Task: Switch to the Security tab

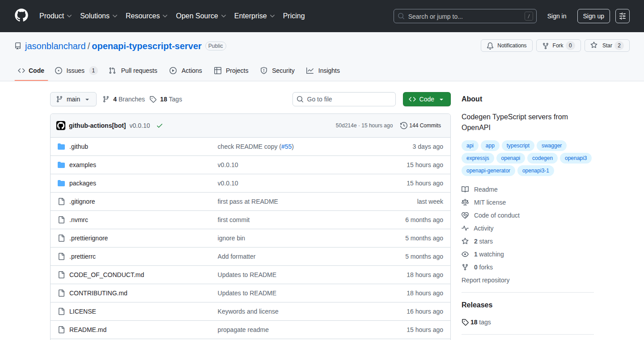Action: 278,71
